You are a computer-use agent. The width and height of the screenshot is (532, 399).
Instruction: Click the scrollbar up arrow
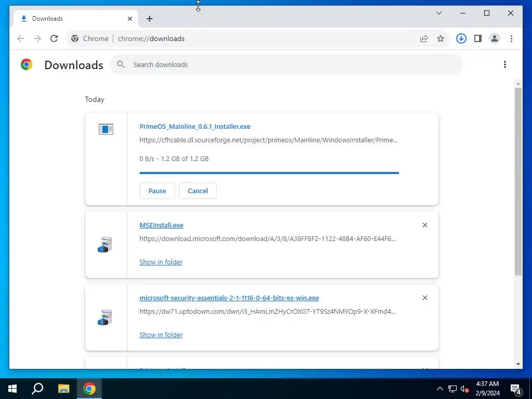(518, 83)
